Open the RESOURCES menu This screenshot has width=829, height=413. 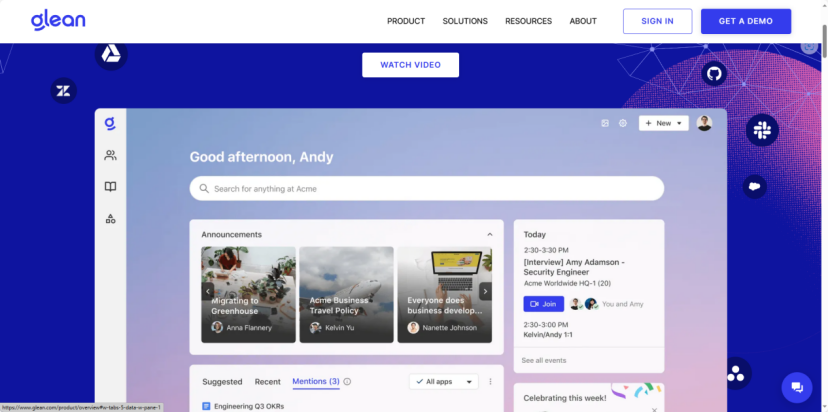pyautogui.click(x=528, y=21)
